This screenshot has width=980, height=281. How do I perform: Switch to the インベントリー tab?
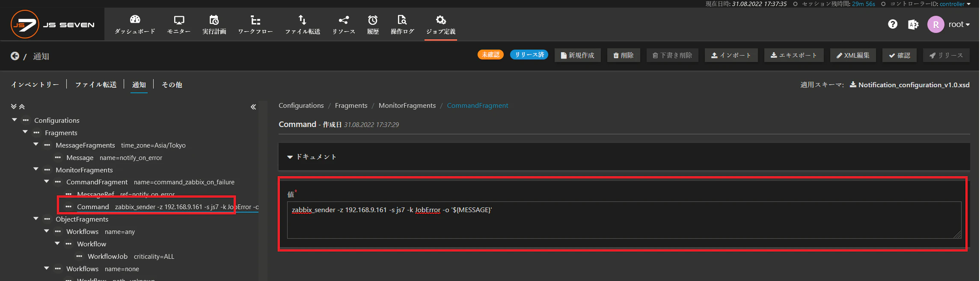35,85
